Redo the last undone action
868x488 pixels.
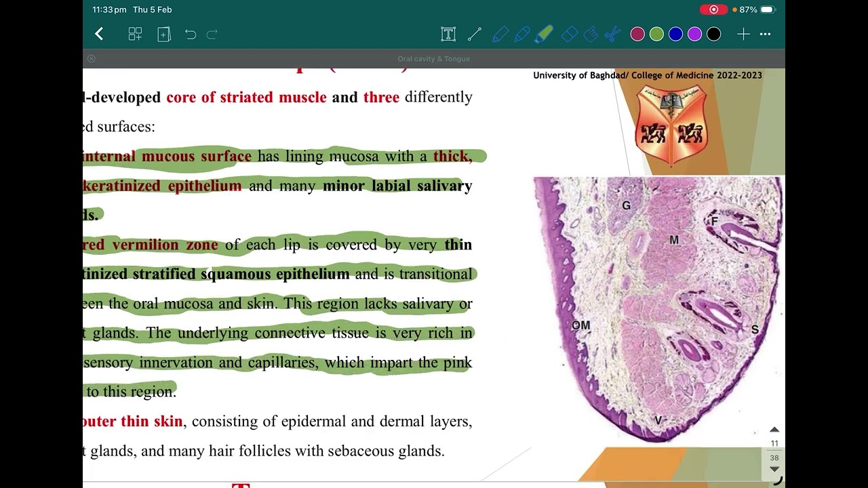coord(212,34)
